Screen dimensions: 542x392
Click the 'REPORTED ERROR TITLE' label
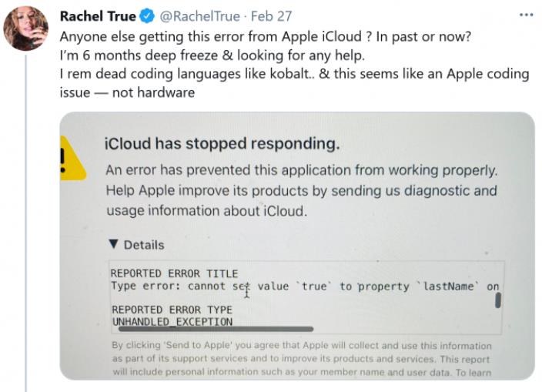point(174,273)
